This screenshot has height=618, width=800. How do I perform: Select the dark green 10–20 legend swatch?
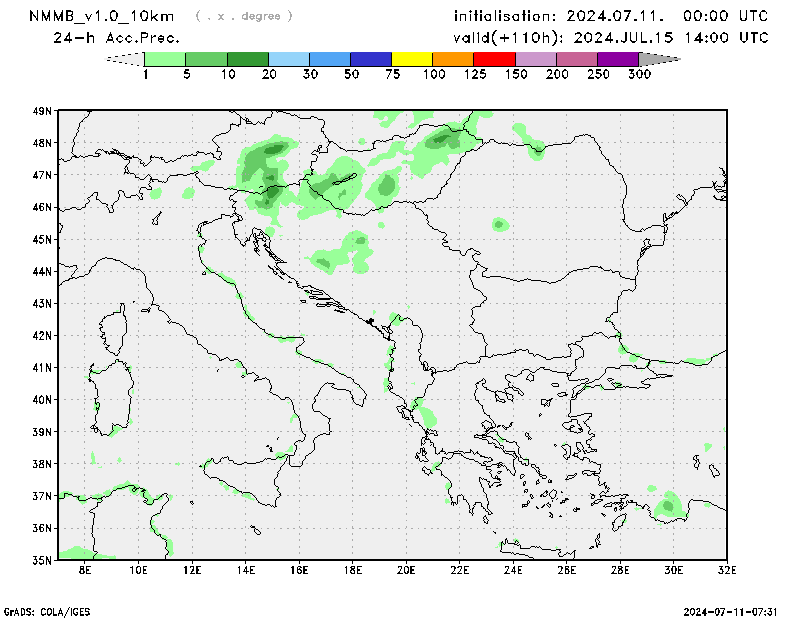coord(248,59)
